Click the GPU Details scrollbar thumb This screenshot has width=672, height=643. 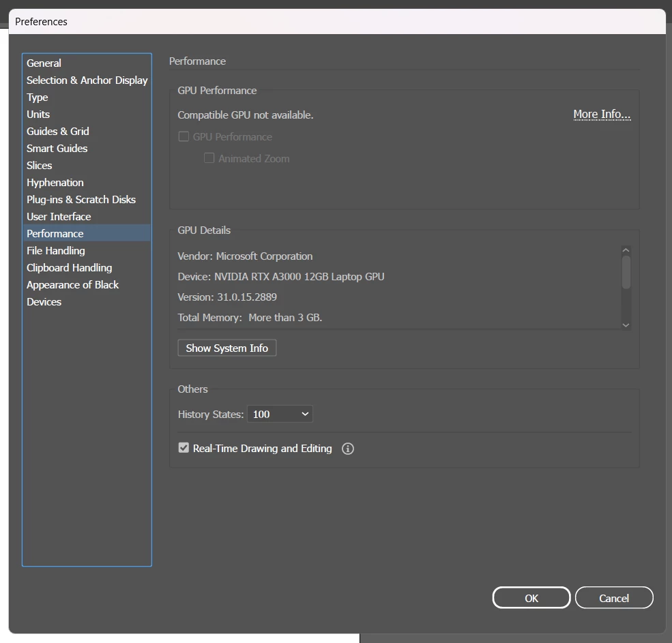(626, 273)
